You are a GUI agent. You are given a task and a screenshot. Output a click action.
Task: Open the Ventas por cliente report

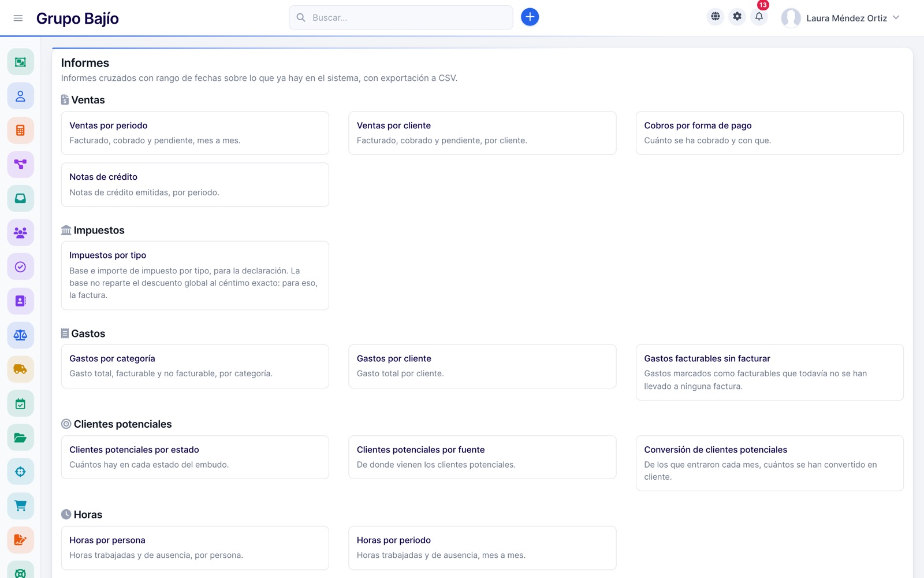tap(482, 133)
